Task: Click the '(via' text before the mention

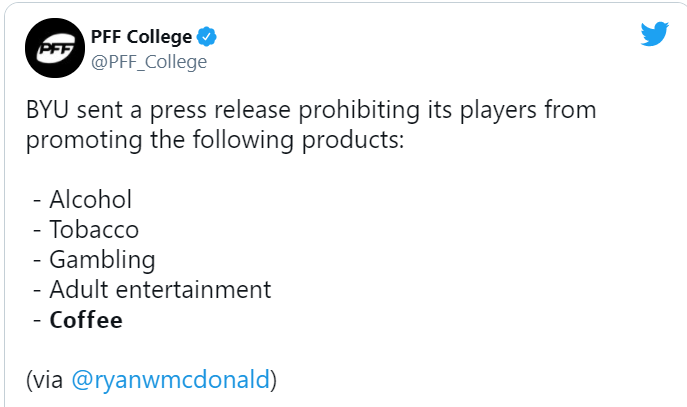Action: coord(45,379)
